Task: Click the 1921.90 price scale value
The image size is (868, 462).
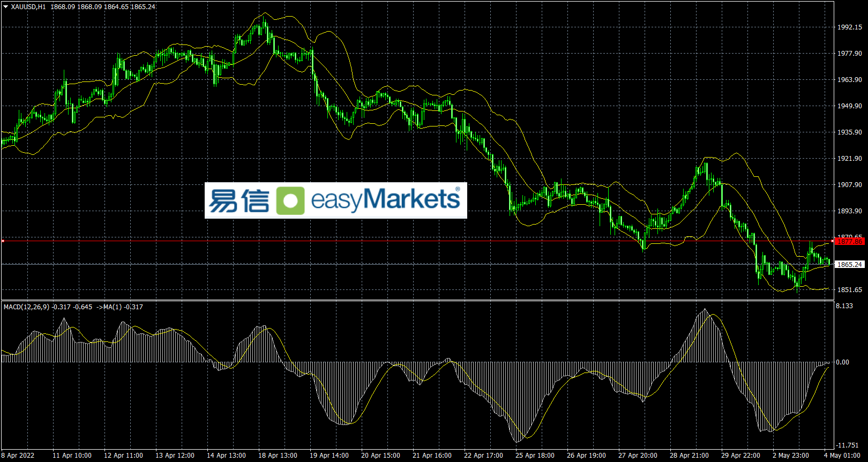Action: [850, 159]
